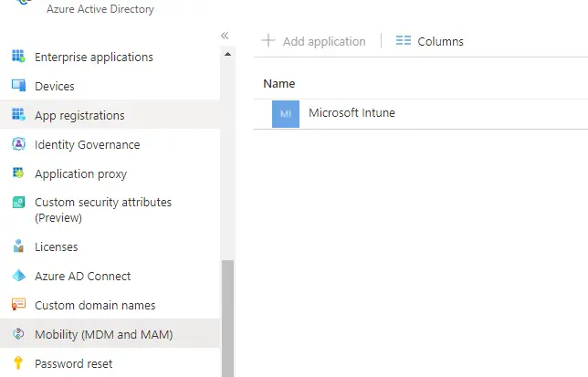Go to Identity Governance
Screen dimensions: 588x377
(x=110, y=144)
